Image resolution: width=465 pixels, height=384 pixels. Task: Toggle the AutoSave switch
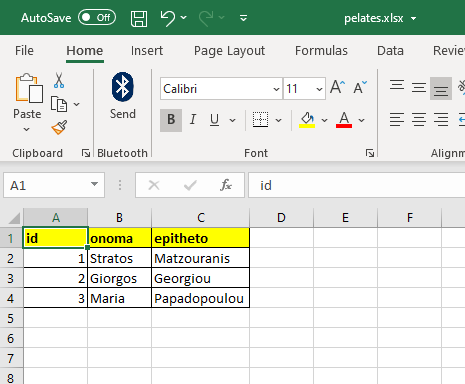(97, 17)
